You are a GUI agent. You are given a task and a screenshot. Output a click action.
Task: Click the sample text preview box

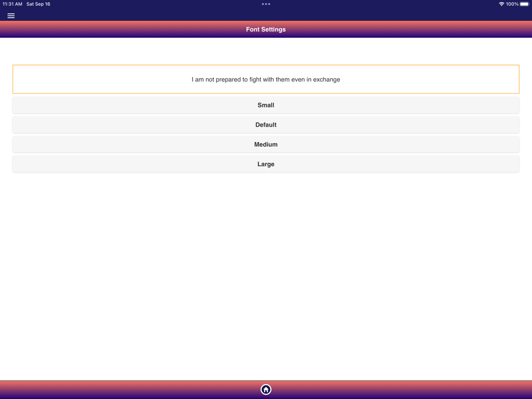265,79
